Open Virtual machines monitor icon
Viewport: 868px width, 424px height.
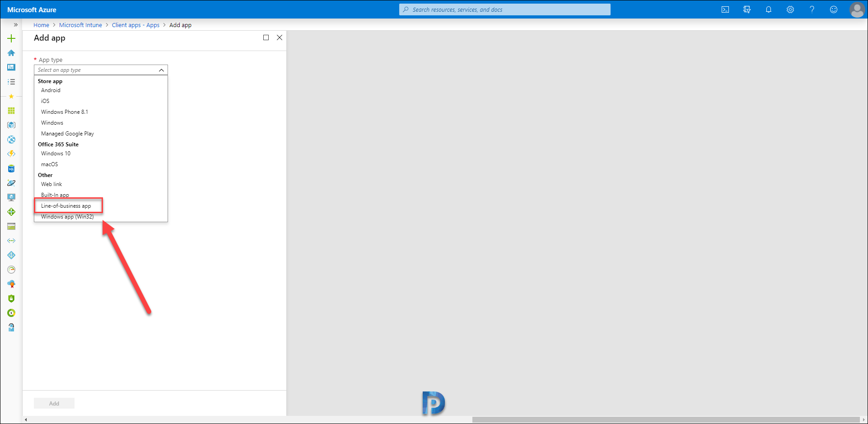[11, 197]
